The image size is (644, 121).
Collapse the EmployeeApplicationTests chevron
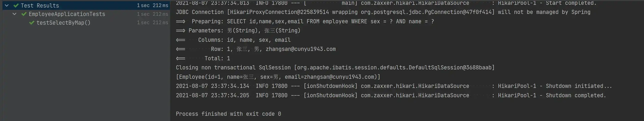[x=15, y=14]
